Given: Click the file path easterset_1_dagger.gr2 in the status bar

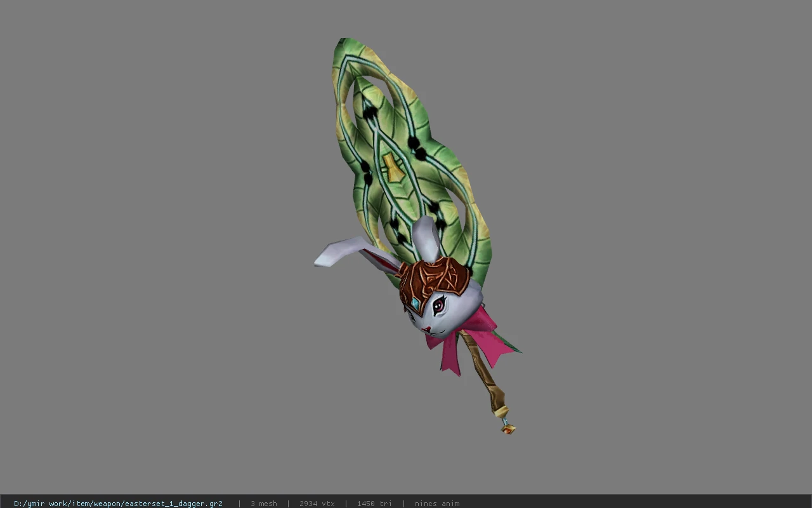Looking at the screenshot, I should click(x=118, y=504).
